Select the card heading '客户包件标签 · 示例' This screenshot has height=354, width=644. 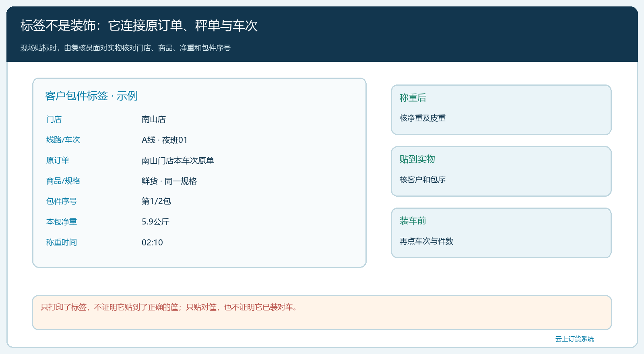91,96
